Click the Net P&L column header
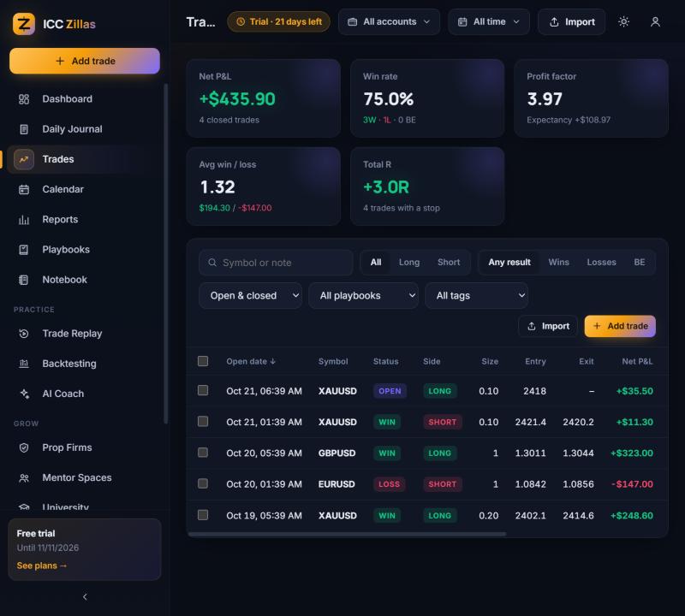Screen dimensions: 685x616 point(637,362)
